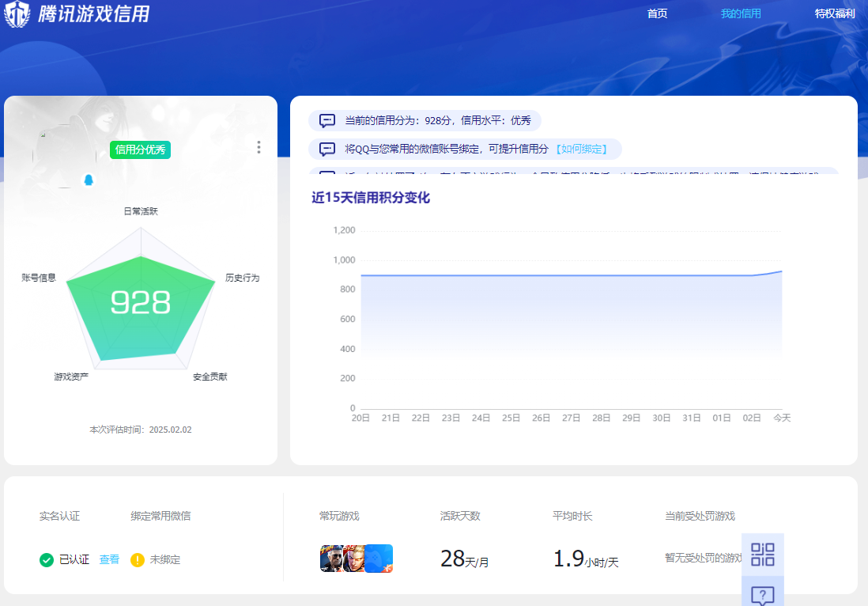Click the 腾讯游戏信用 site title
868x606 pixels.
tap(93, 13)
